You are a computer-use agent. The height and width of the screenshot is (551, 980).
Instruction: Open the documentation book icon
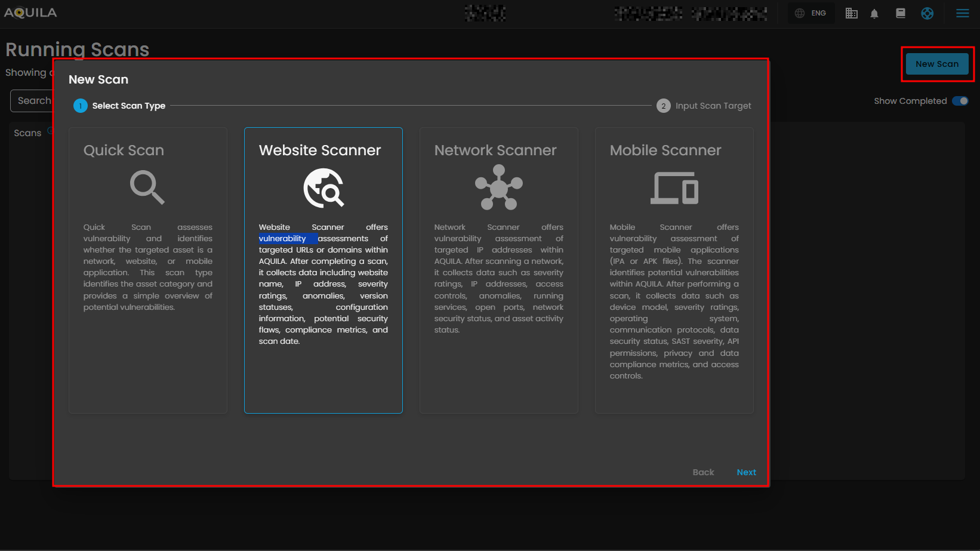(901, 13)
